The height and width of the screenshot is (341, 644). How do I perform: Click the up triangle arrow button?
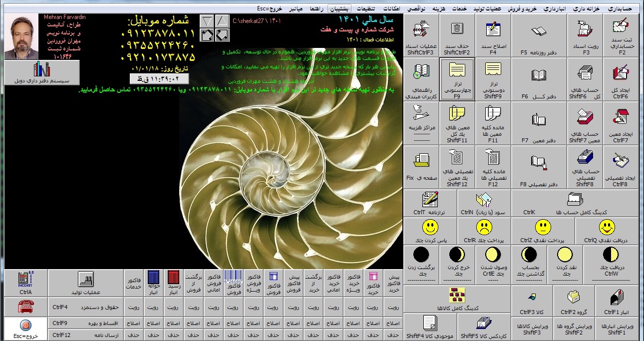click(x=222, y=21)
